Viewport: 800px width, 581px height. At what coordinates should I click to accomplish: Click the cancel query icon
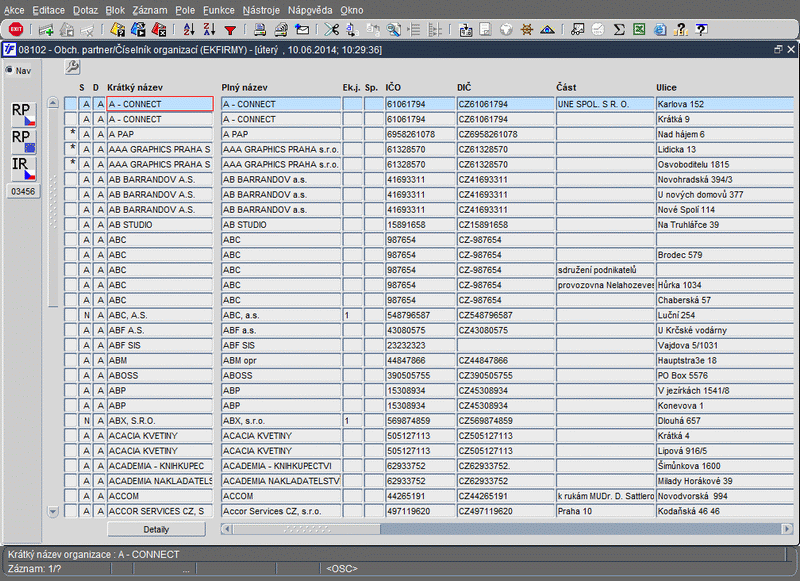[159, 30]
